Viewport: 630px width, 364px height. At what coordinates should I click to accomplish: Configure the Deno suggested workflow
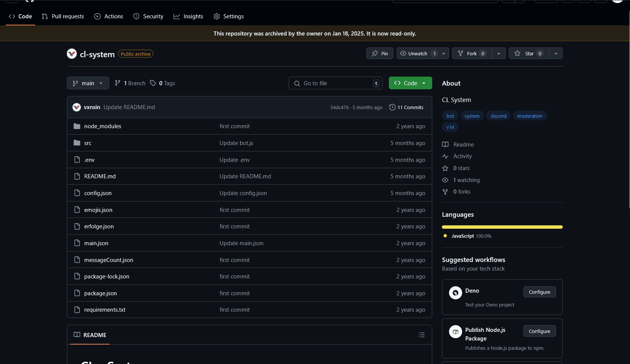click(540, 292)
